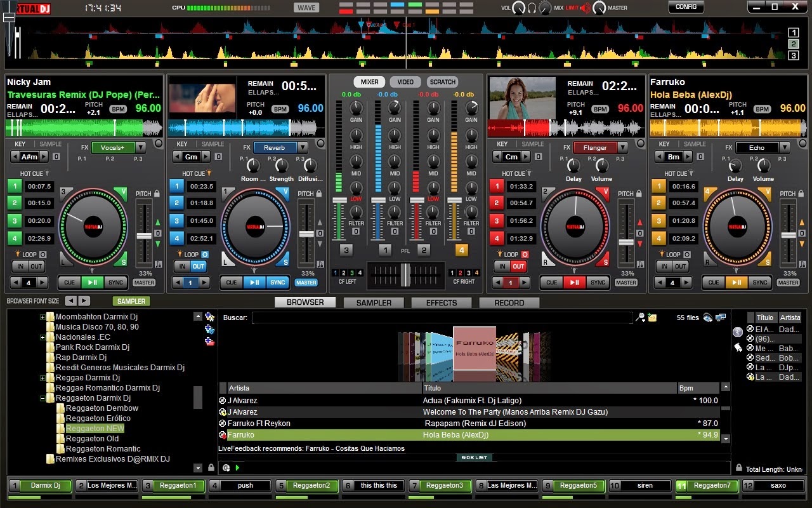This screenshot has height=508, width=812.
Task: Click the pitch lock icon on the blue Reverb deck
Action: coord(318,194)
